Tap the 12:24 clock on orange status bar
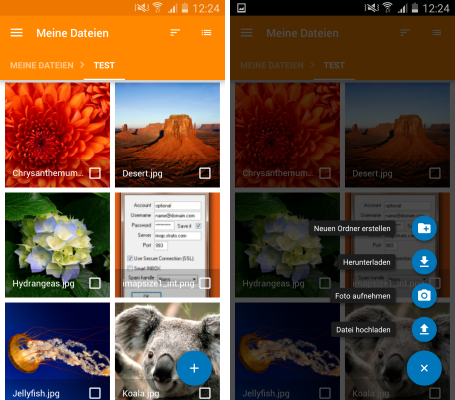Screen dimensions: 455x400 [x=206, y=8]
